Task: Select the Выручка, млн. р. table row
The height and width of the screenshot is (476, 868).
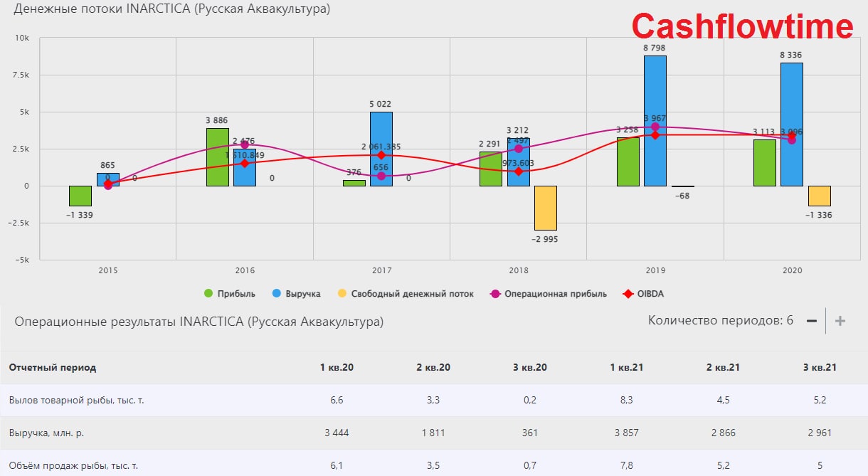Action: (434, 433)
